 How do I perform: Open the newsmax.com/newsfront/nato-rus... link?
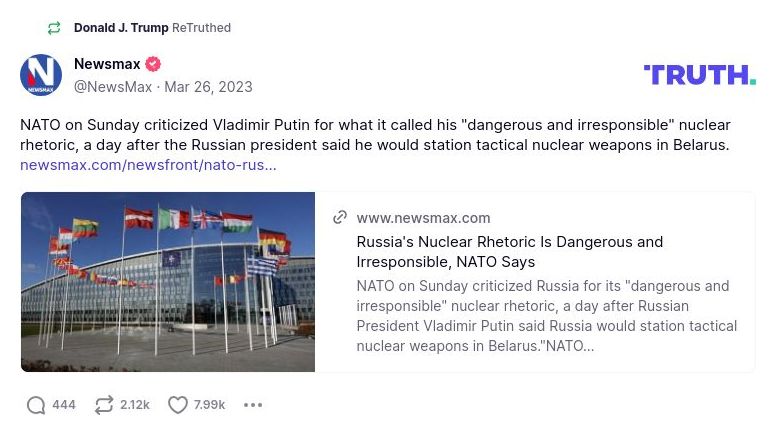coord(148,165)
